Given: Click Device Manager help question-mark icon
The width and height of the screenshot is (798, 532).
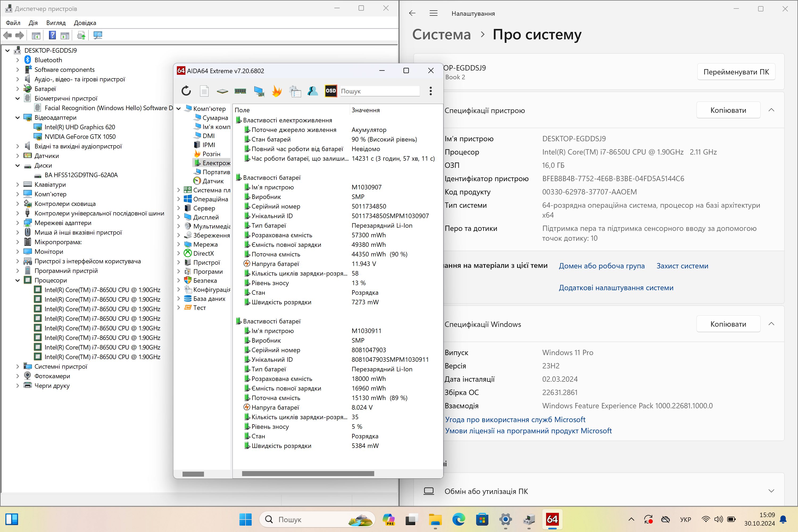Looking at the screenshot, I should [x=52, y=35].
